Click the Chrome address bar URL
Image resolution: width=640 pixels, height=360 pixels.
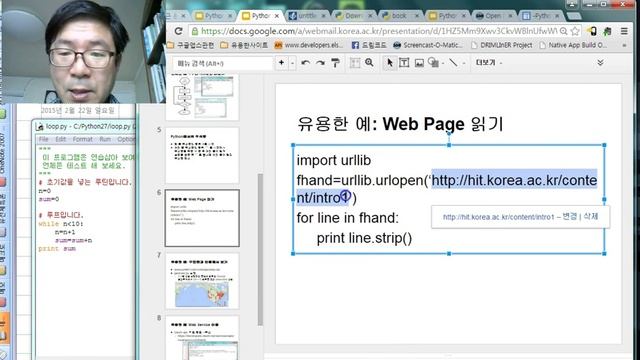click(x=379, y=31)
